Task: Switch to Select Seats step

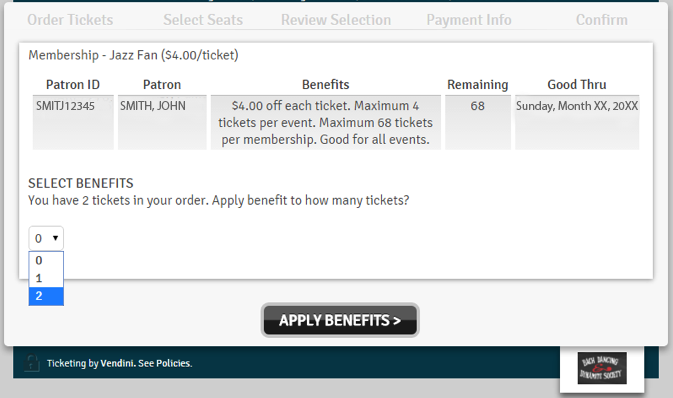Action: (203, 20)
